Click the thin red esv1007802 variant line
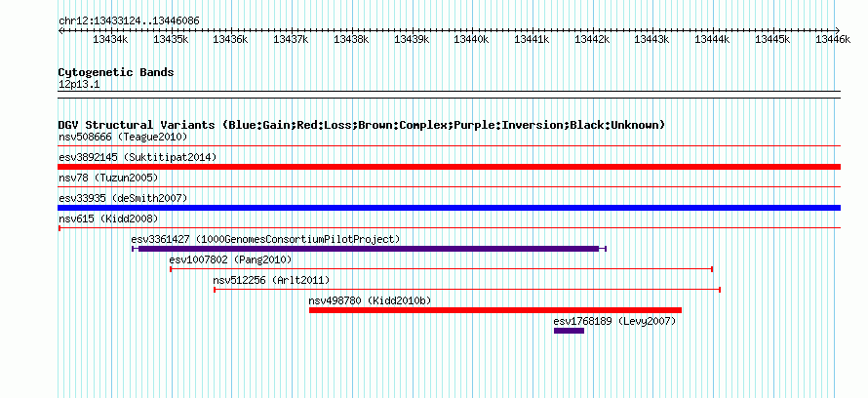This screenshot has height=398, width=868. (x=441, y=269)
